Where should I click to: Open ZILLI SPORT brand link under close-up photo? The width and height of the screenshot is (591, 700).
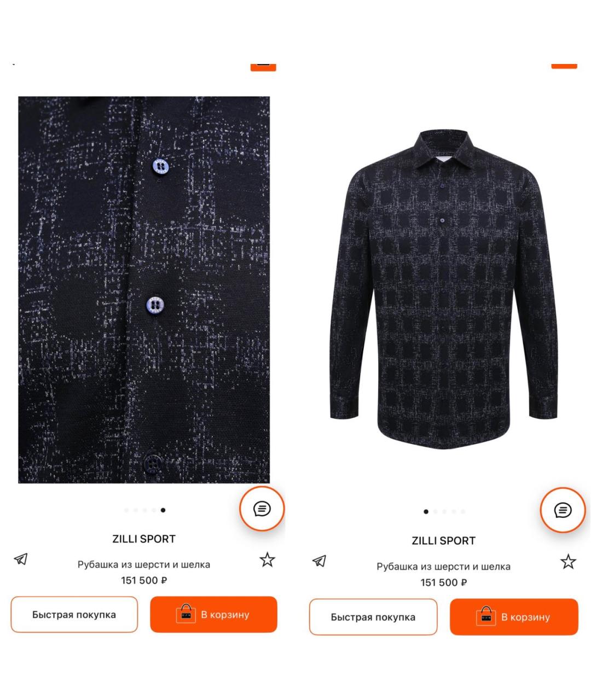pos(144,539)
